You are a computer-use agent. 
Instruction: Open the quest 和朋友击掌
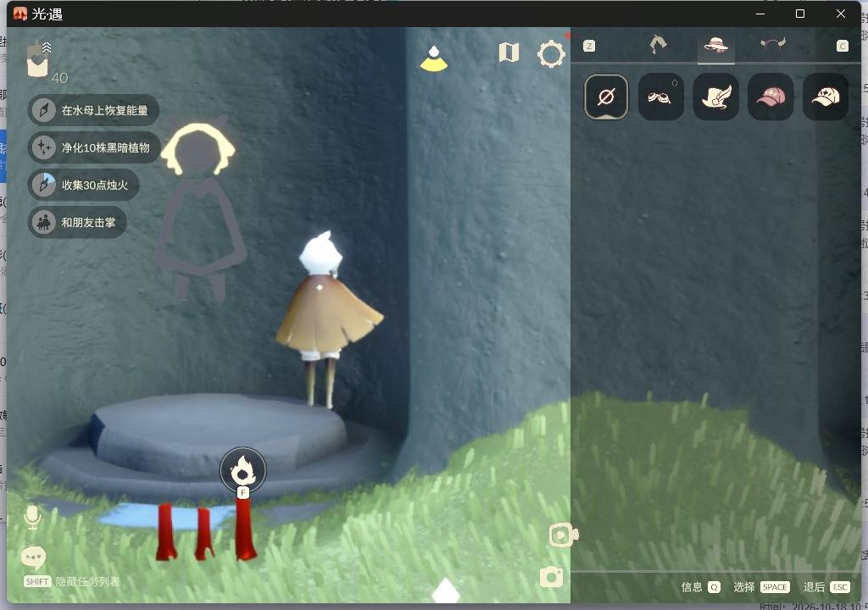pyautogui.click(x=77, y=222)
